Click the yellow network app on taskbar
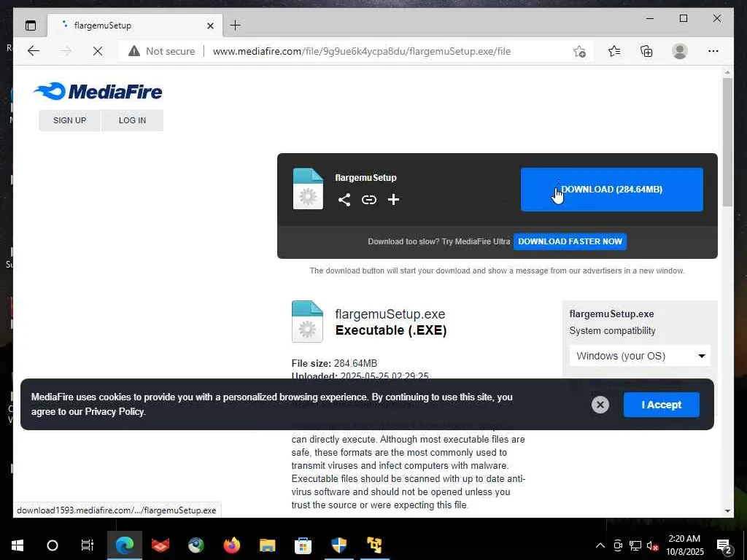The height and width of the screenshot is (560, 747). pos(374,545)
